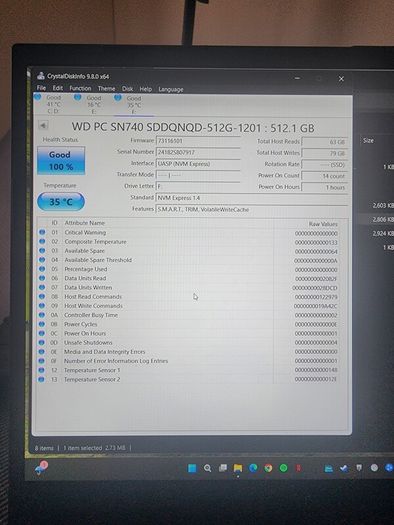Select the Critical Warning attribute row
The image size is (394, 525).
click(x=188, y=233)
